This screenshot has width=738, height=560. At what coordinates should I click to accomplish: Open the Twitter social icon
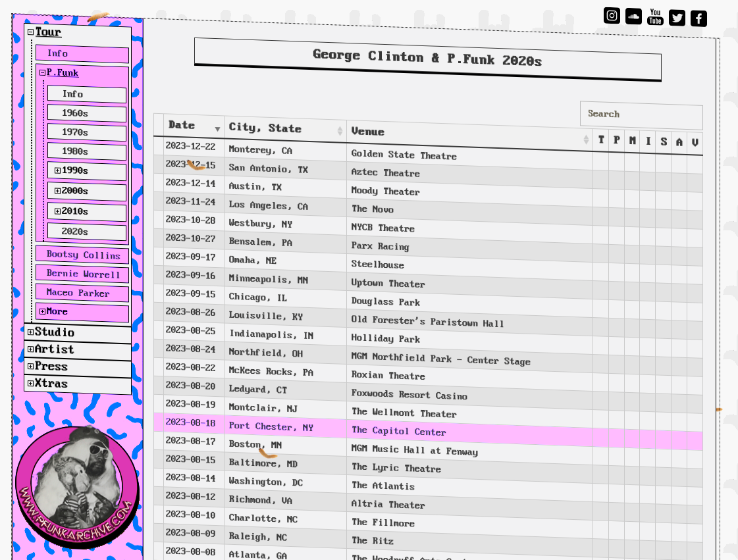[x=677, y=18]
